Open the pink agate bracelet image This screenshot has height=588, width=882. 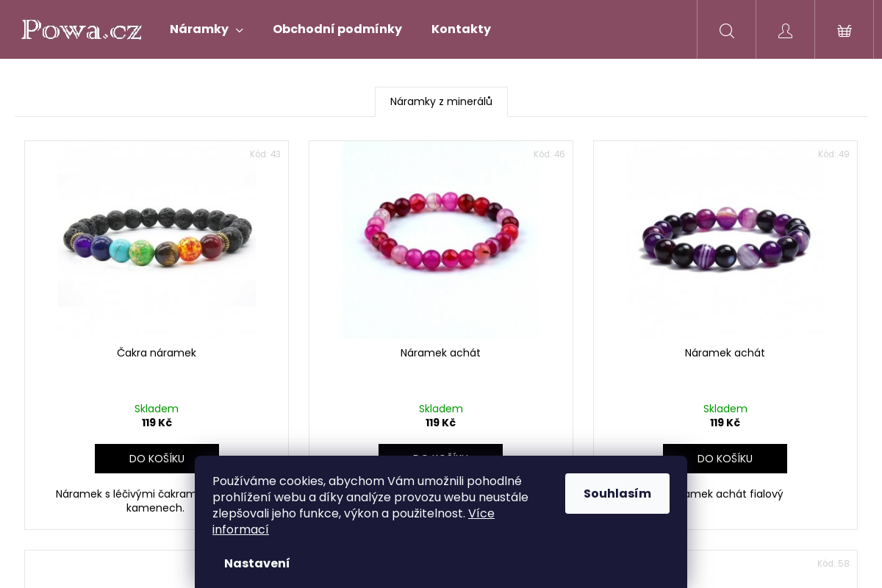point(440,240)
